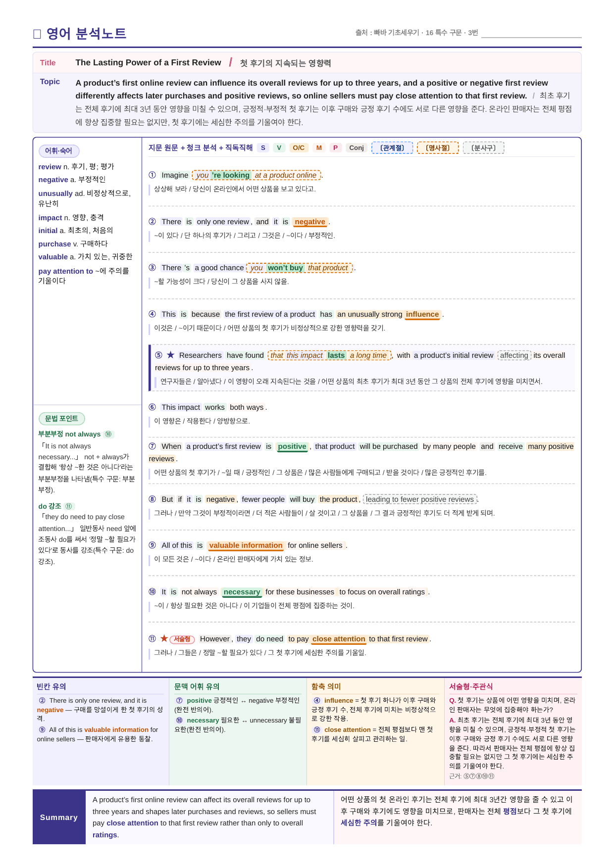Viewport: 614px width, 868px height.
Task: Click the 관계절 dashed legend tag
Action: pos(392,147)
